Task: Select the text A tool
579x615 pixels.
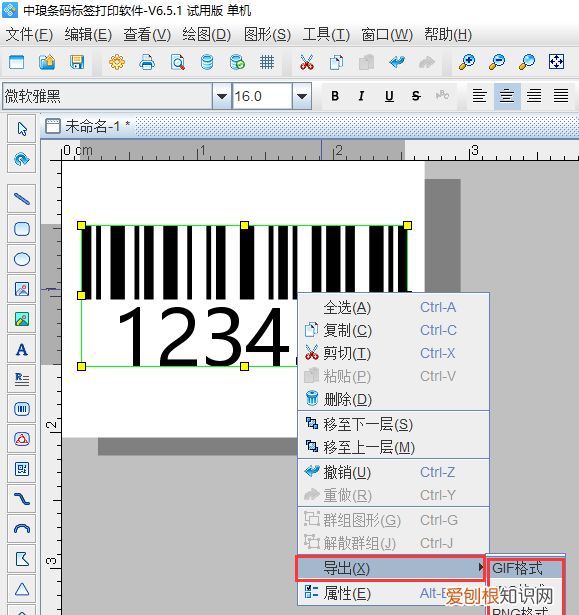Action: 22,349
